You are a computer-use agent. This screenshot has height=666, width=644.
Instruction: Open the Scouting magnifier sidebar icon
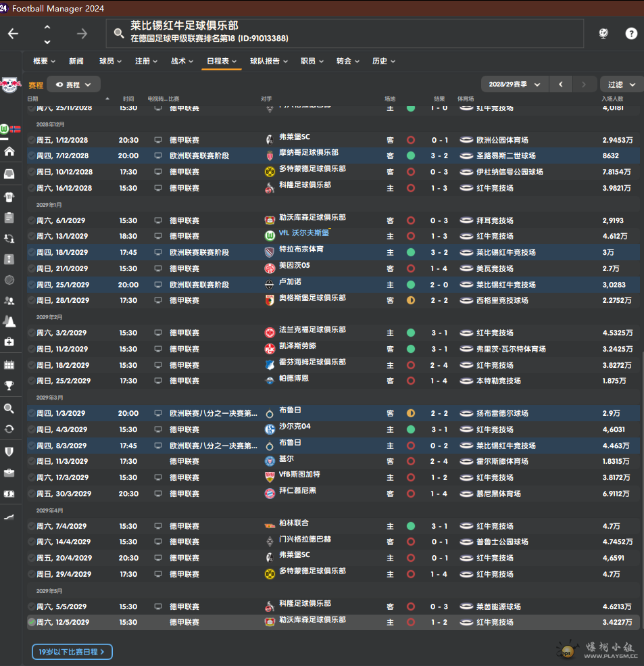click(9, 408)
